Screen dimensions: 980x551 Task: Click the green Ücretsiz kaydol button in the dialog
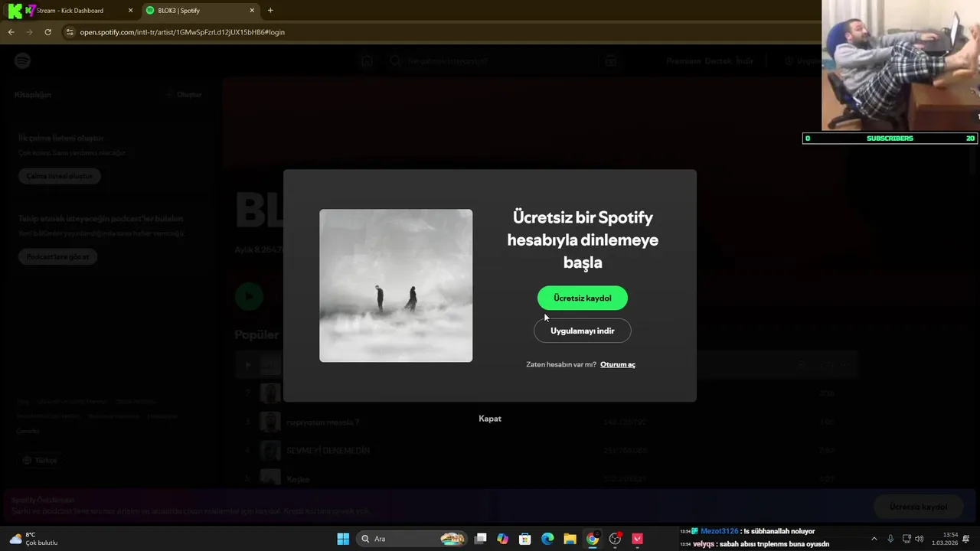click(582, 298)
